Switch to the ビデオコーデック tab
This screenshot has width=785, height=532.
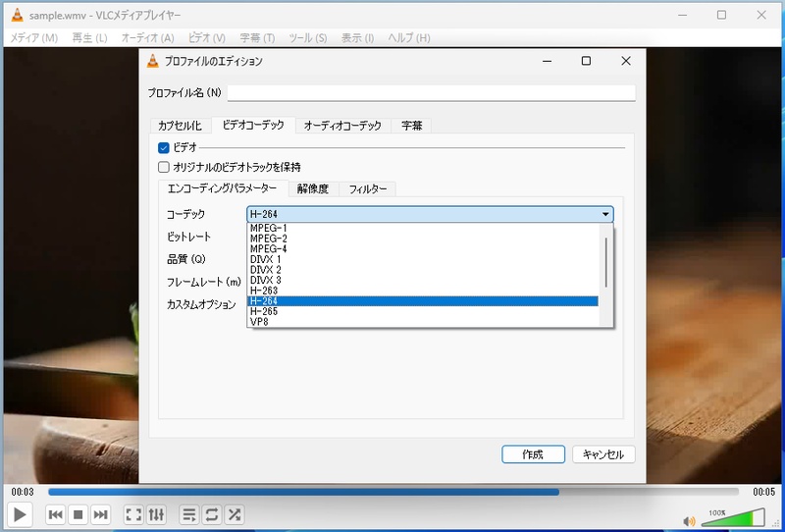click(x=253, y=125)
